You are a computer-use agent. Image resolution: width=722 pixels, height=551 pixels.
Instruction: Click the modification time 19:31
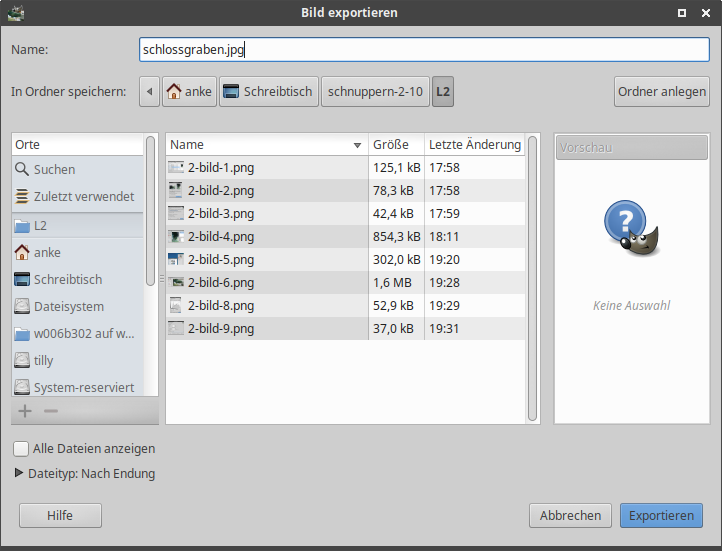(444, 329)
